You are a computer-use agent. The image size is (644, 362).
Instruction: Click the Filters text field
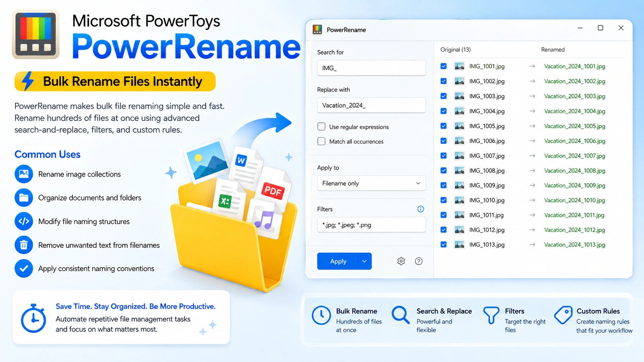click(x=371, y=225)
